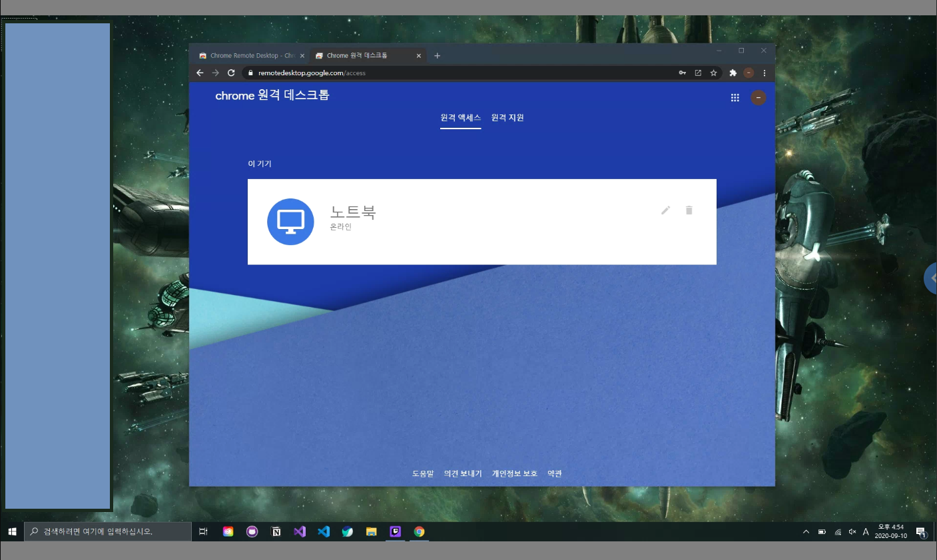Open the account profile avatar menu

[758, 97]
